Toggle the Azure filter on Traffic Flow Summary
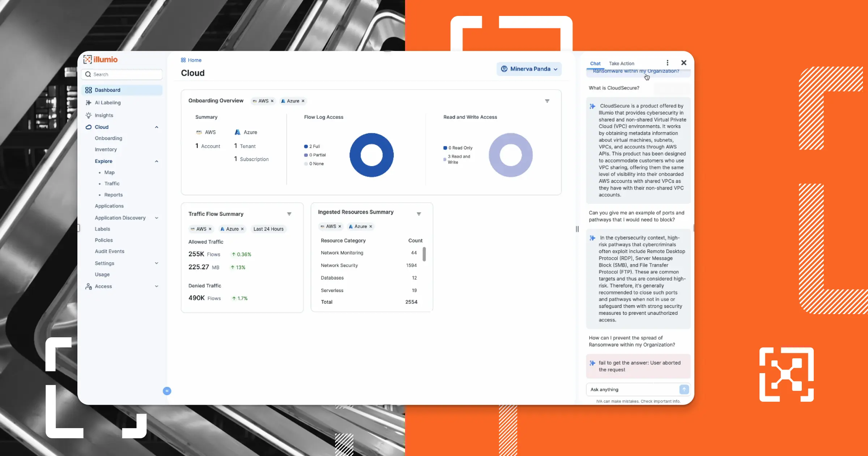 point(242,229)
